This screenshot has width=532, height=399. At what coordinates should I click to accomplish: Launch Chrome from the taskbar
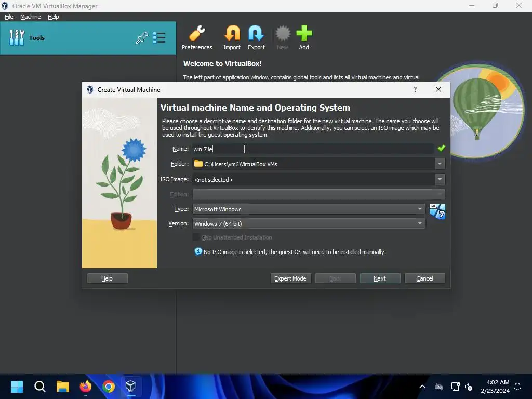click(109, 386)
